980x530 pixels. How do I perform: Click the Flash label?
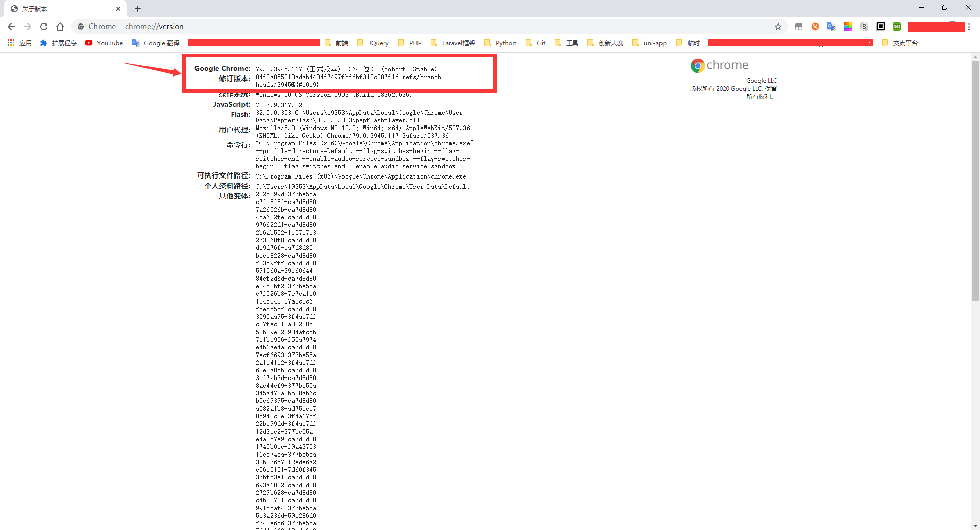240,114
